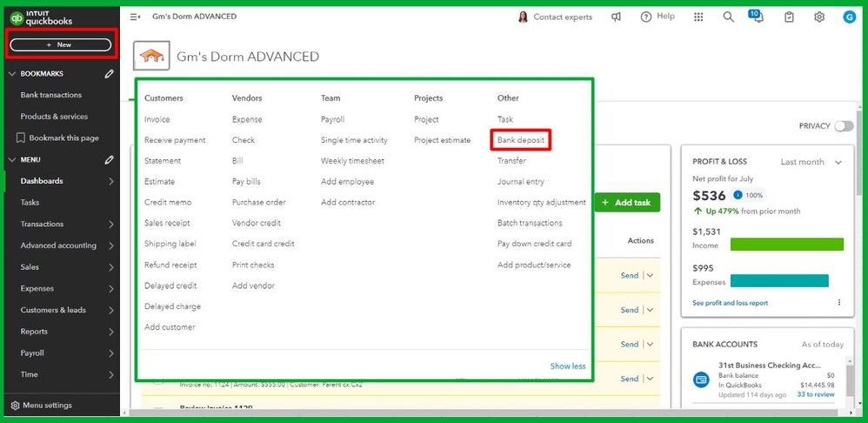Choose Pay bills menu item
This screenshot has width=868, height=423.
tap(246, 182)
